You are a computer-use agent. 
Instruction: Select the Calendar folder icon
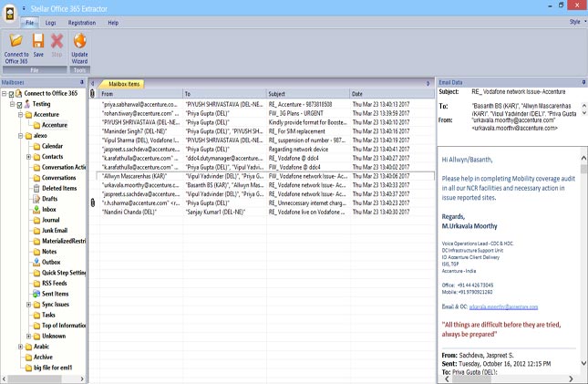tap(36, 146)
